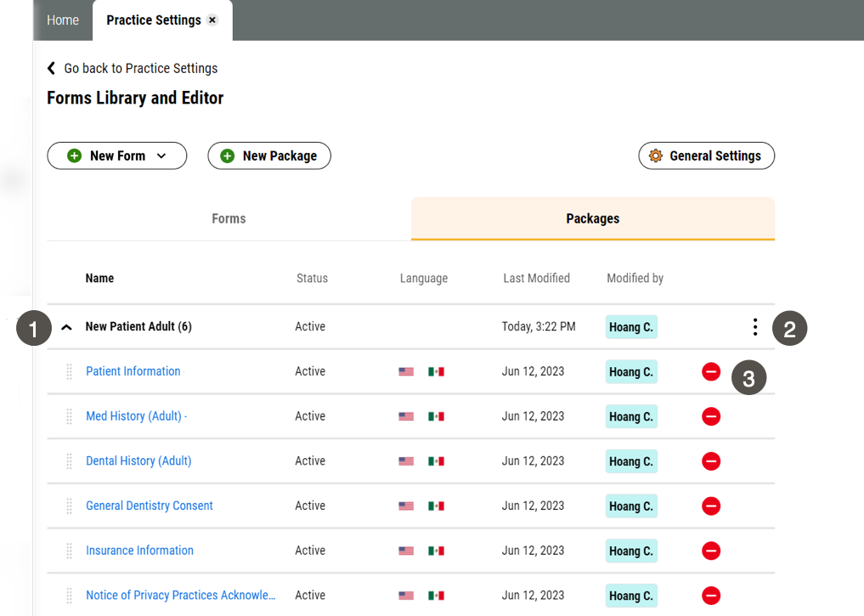Open the Med History (Adult) form
The height and width of the screenshot is (616, 864).
coord(134,416)
